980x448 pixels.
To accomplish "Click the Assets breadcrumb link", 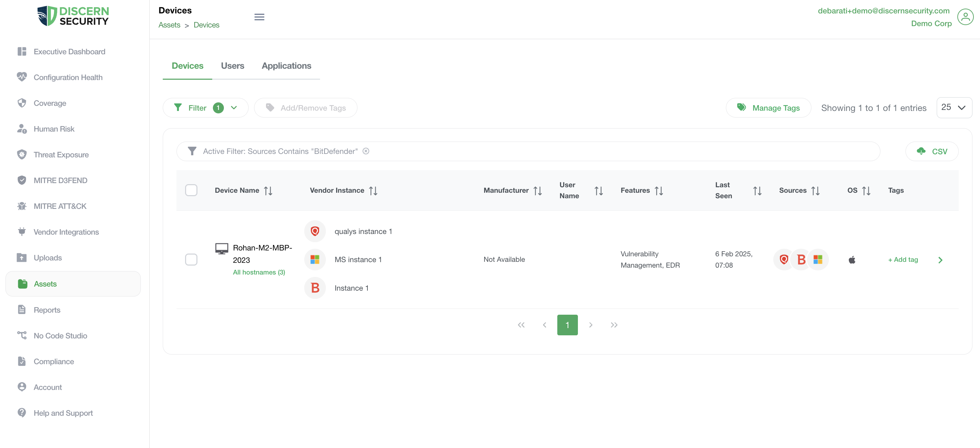I will pos(169,25).
